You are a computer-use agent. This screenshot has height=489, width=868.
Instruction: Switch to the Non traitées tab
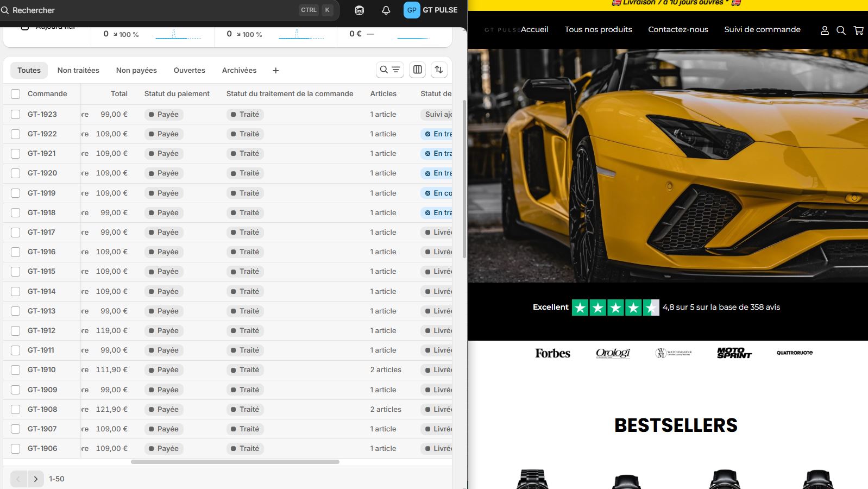point(78,71)
